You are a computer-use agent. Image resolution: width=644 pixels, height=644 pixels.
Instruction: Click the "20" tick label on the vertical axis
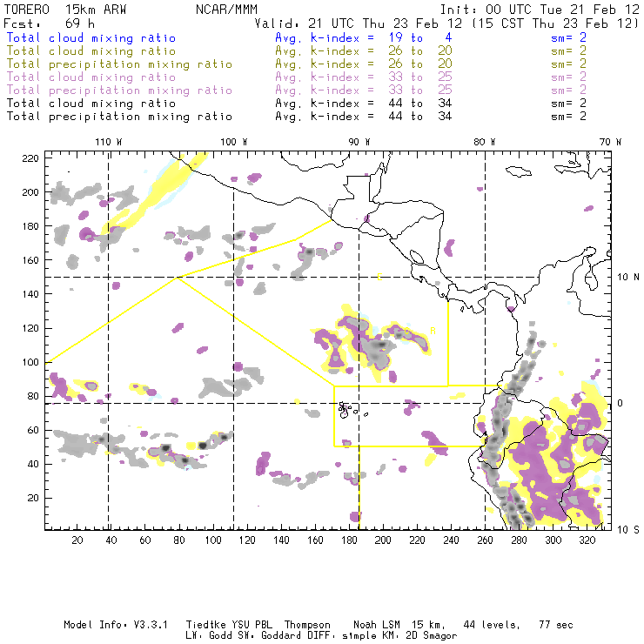(33, 498)
